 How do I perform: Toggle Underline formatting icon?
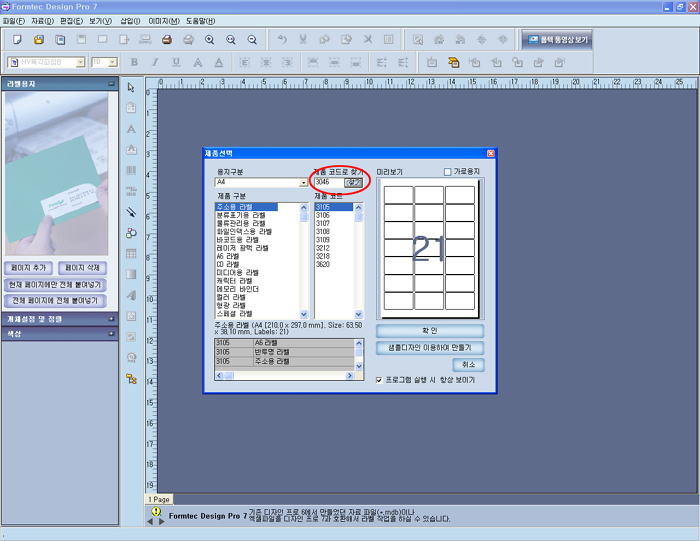point(176,62)
